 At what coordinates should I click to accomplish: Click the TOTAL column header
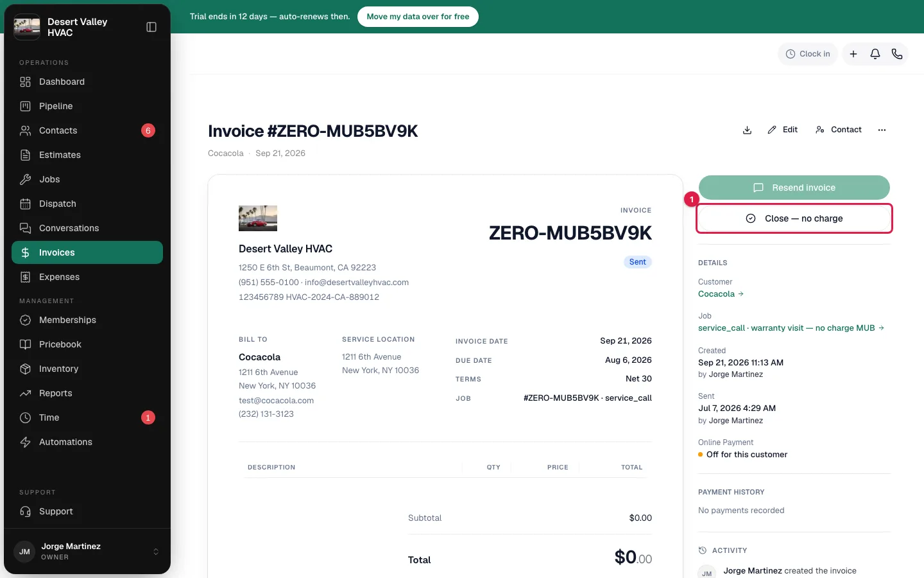point(632,468)
